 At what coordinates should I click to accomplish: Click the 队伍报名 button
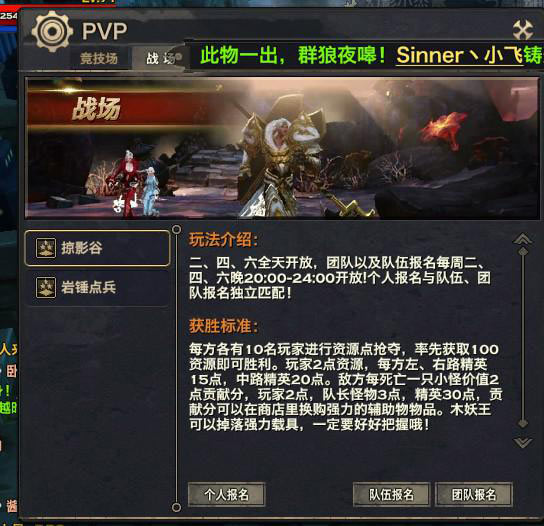391,494
